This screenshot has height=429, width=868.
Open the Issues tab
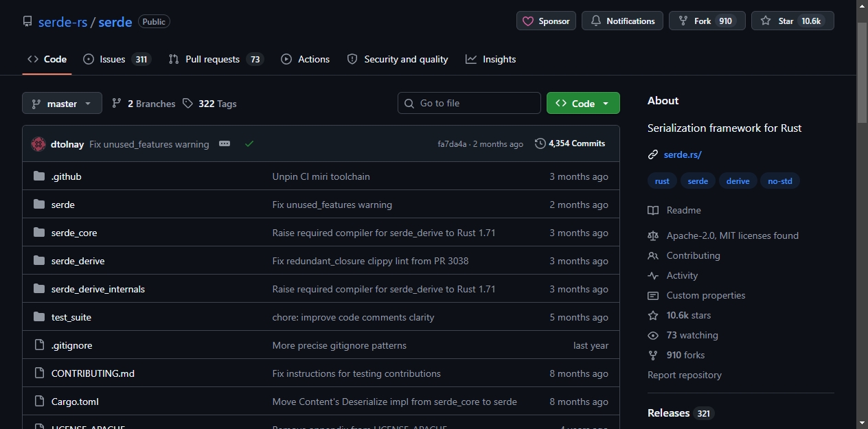coord(117,59)
